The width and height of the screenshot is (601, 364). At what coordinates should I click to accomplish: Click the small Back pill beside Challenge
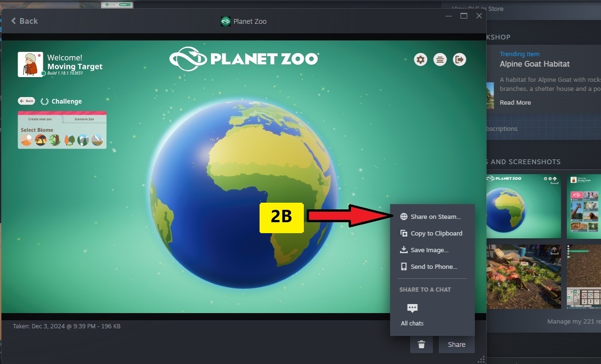[x=27, y=101]
